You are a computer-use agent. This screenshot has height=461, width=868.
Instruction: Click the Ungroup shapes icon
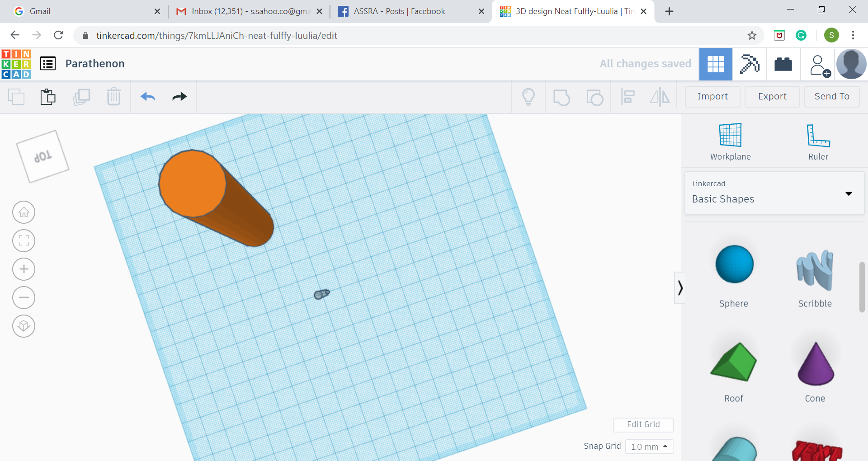(594, 97)
